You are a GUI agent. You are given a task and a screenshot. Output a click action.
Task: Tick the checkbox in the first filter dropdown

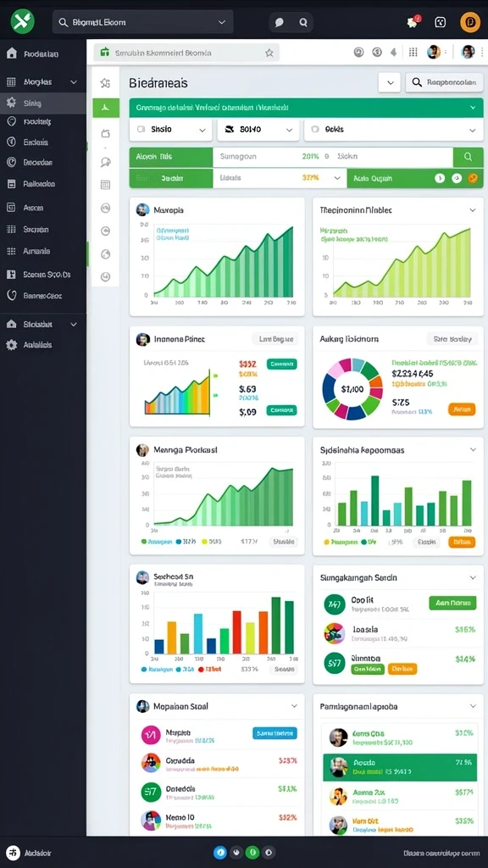coord(141,129)
